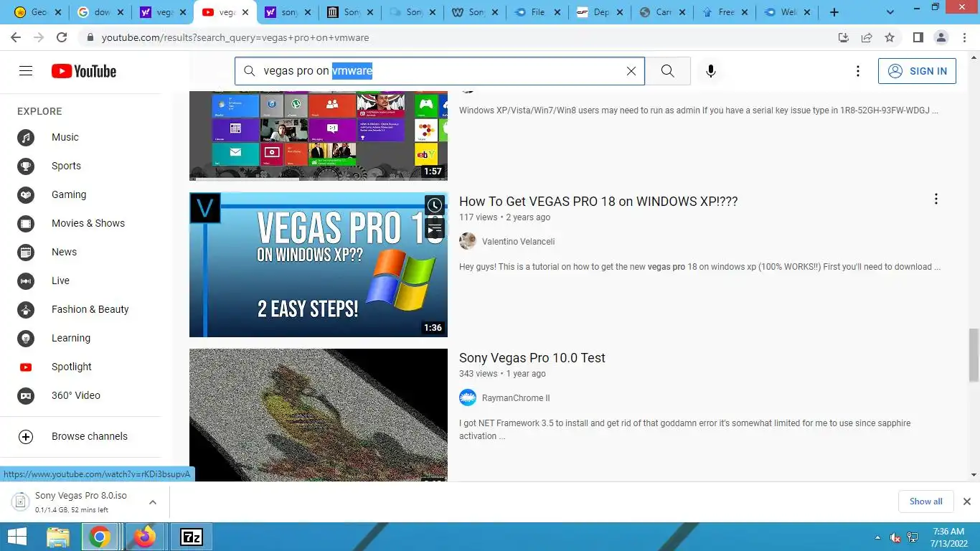Click the page vertical scrollbar thumb
Image resolution: width=980 pixels, height=551 pixels.
coord(974,355)
